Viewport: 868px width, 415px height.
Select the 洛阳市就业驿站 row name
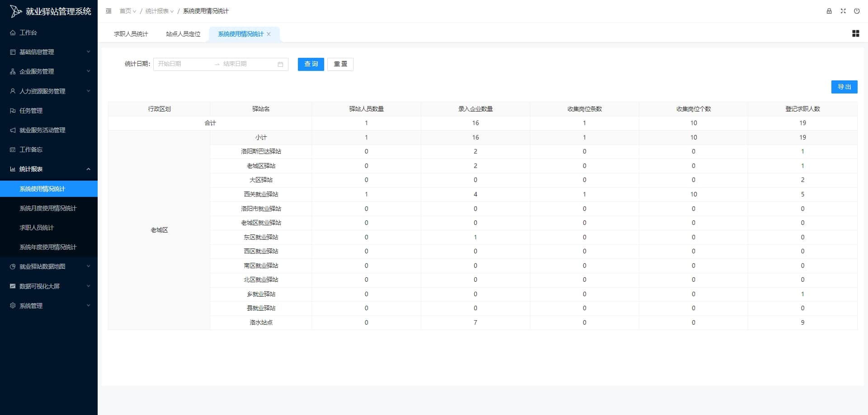[x=261, y=209]
